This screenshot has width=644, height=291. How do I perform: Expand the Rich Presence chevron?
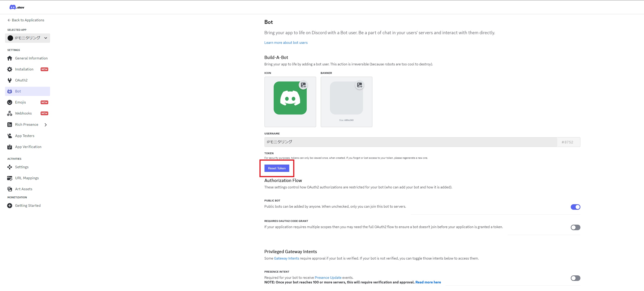(x=45, y=125)
